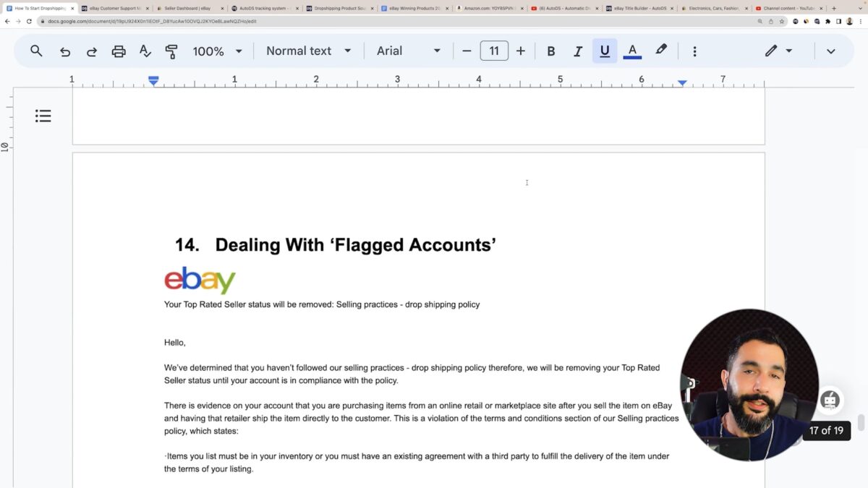The width and height of the screenshot is (868, 488).
Task: Open the editing mode pencil dropdown
Action: pos(778,51)
